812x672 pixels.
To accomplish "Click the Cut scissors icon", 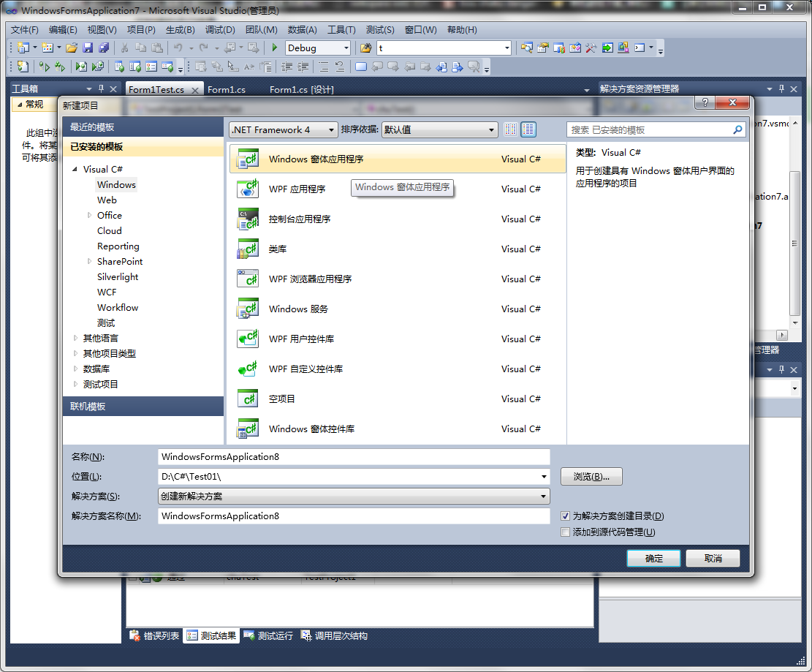I will [x=125, y=48].
